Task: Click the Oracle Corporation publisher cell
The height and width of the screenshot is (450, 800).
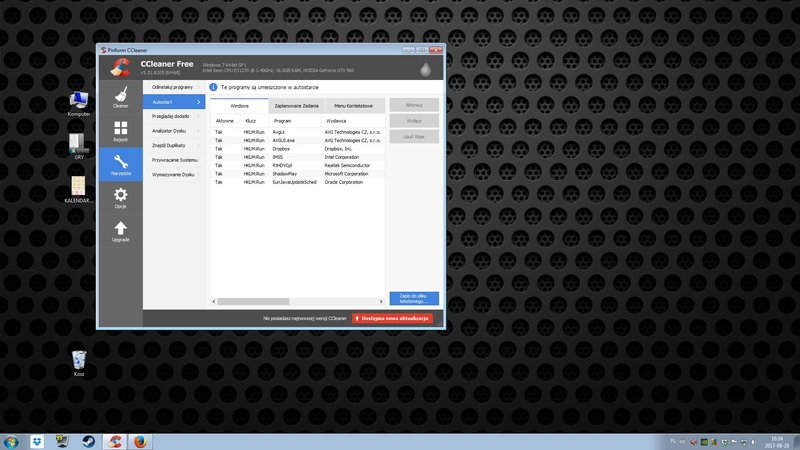Action: point(344,182)
